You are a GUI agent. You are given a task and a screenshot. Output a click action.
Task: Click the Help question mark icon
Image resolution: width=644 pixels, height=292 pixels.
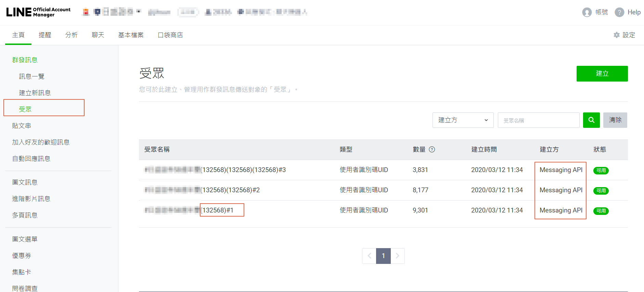(619, 12)
